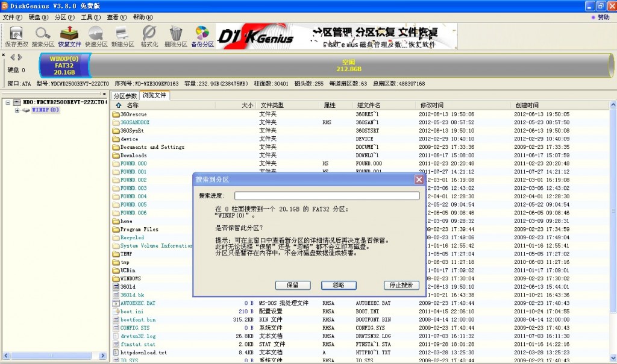
Task: Select the WINXP(0) partition block in the disk map
Action: point(63,66)
